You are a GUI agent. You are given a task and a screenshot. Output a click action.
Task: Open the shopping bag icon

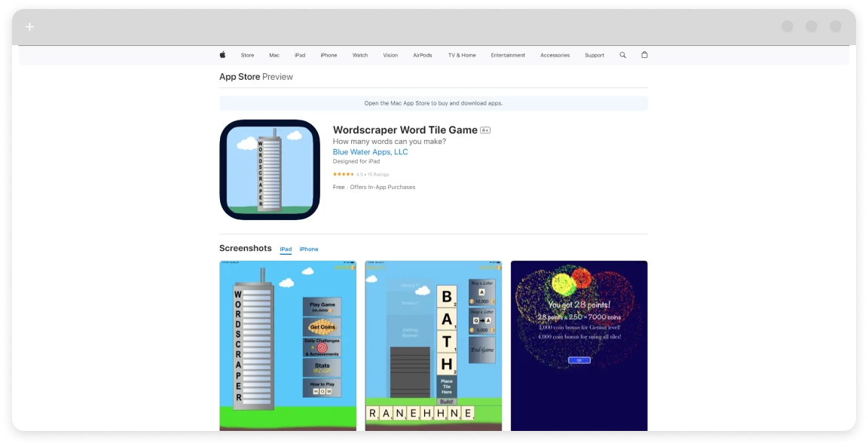(x=644, y=55)
